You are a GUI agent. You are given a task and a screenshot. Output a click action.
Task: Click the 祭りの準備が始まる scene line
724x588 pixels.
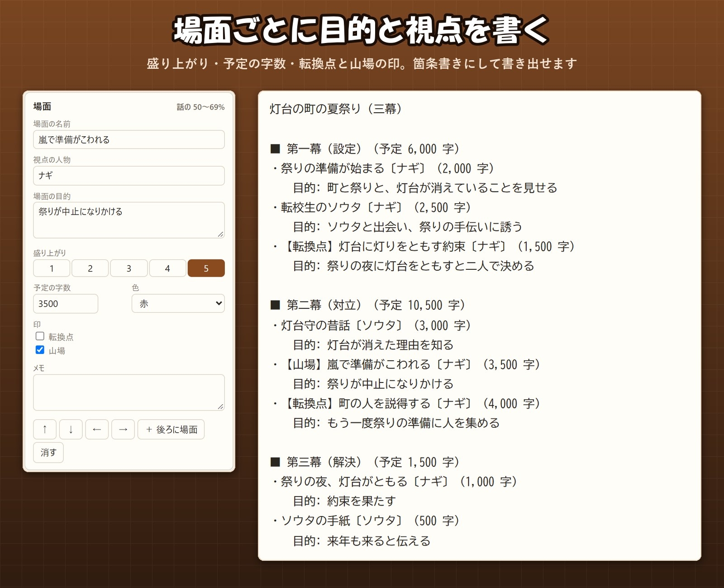pos(383,168)
